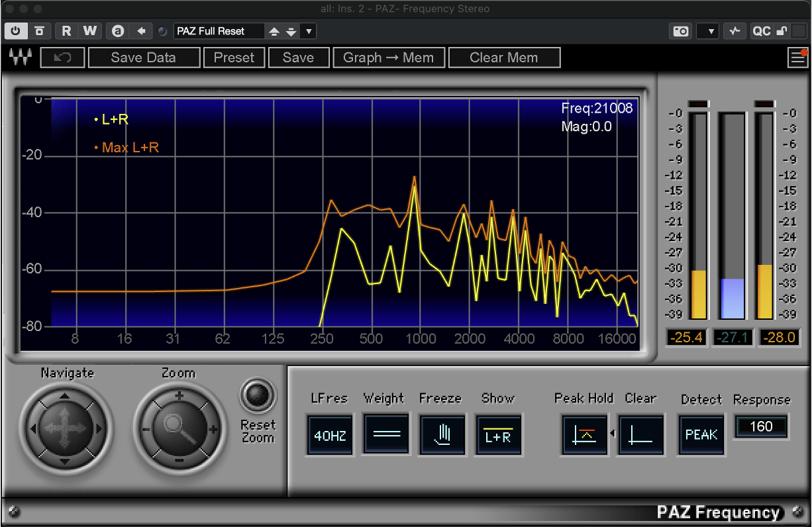This screenshot has width=812, height=527.
Task: Toggle the lock icon beside QC
Action: tap(782, 31)
